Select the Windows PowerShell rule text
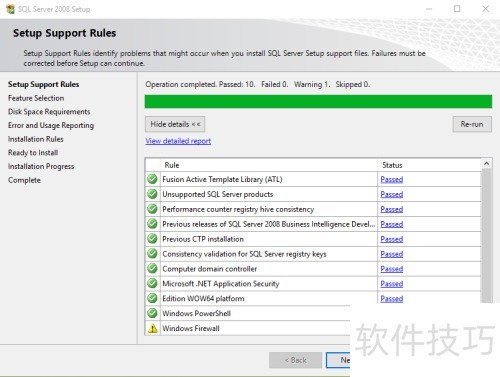500x377 pixels. point(196,313)
